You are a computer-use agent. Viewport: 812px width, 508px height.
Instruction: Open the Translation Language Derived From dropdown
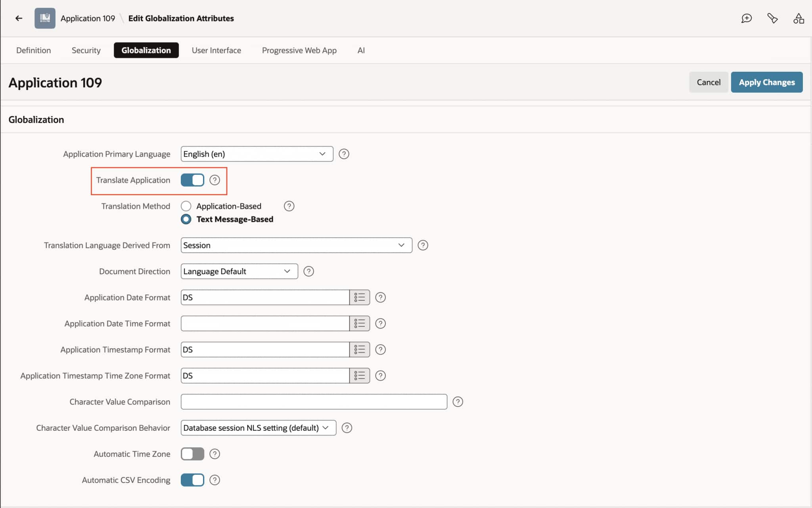point(297,245)
